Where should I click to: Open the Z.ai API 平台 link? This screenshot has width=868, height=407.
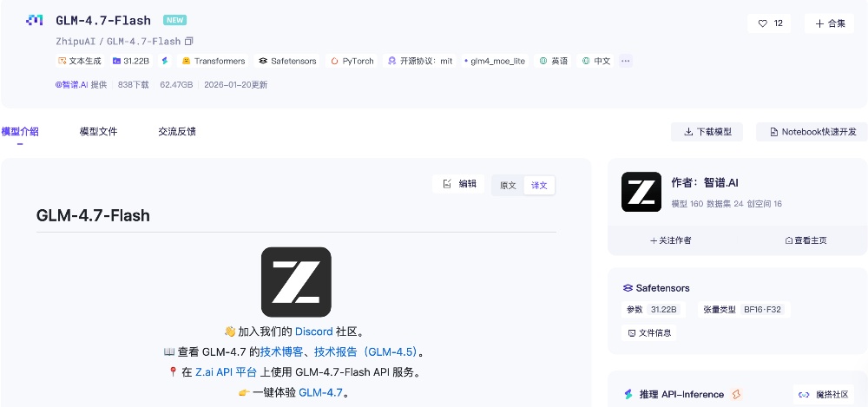point(226,372)
